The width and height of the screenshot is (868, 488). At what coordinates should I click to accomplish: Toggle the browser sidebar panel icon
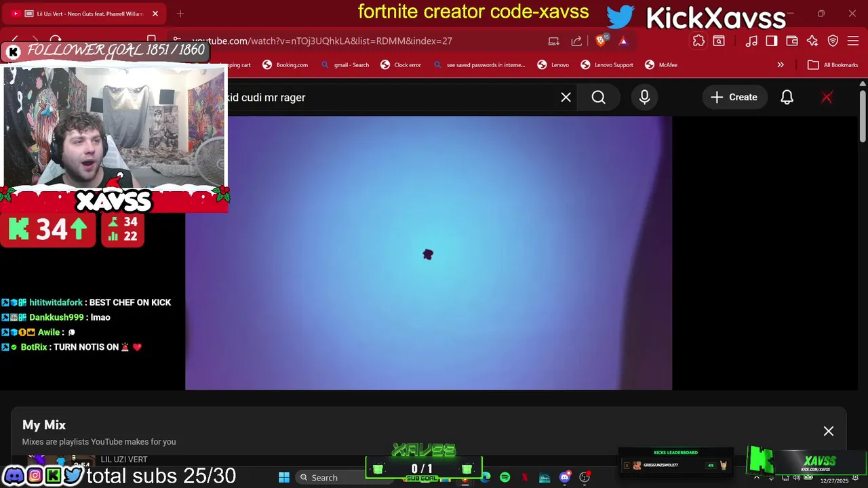pos(772,41)
